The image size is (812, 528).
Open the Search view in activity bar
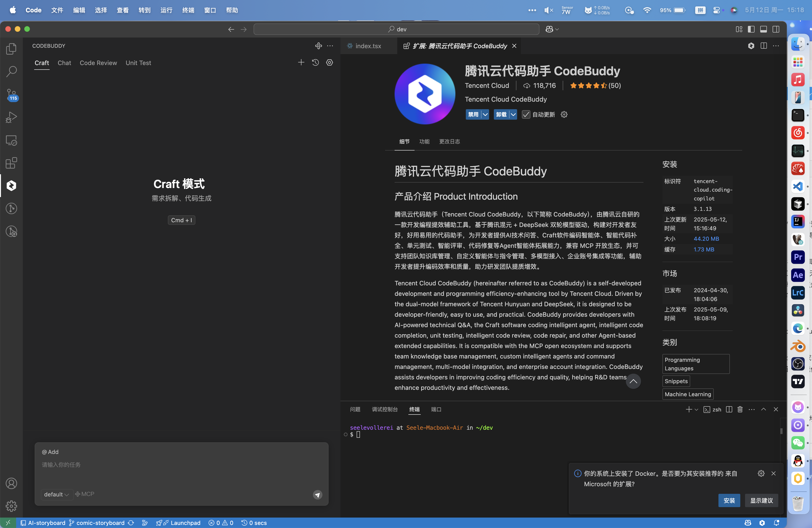coord(11,72)
